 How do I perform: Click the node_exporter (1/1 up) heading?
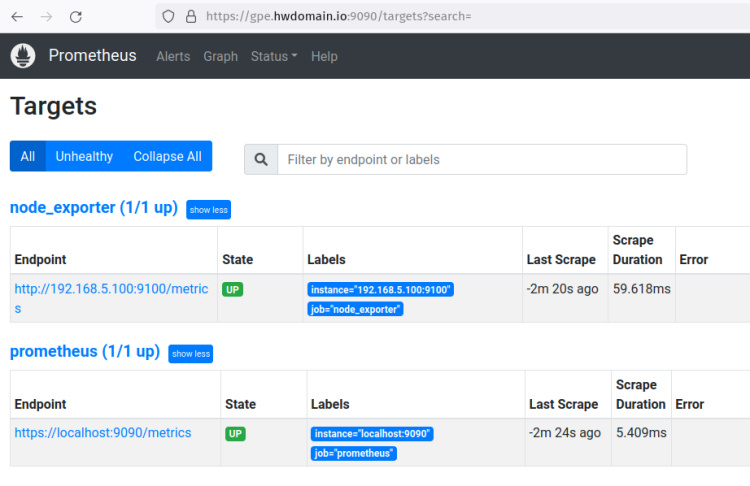coord(93,208)
